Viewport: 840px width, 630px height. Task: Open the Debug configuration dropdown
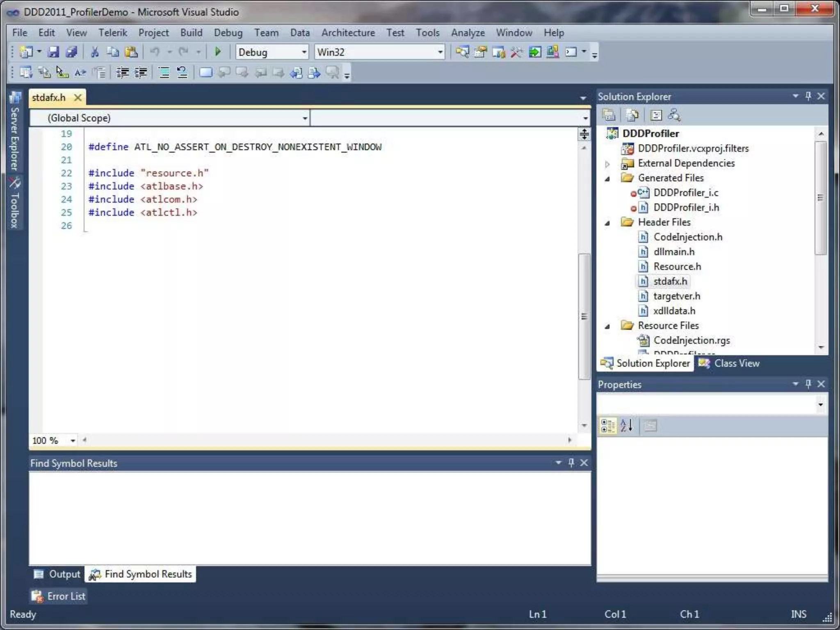(x=304, y=52)
